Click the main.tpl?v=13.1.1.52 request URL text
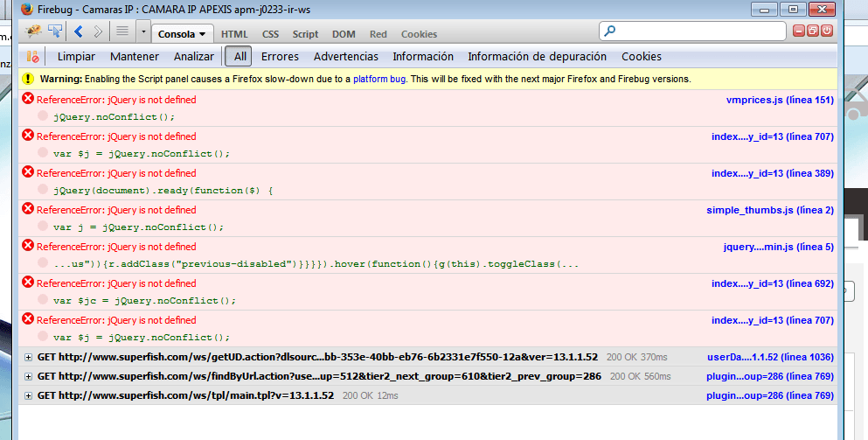Screen dimensions: 868x440 click(185, 395)
